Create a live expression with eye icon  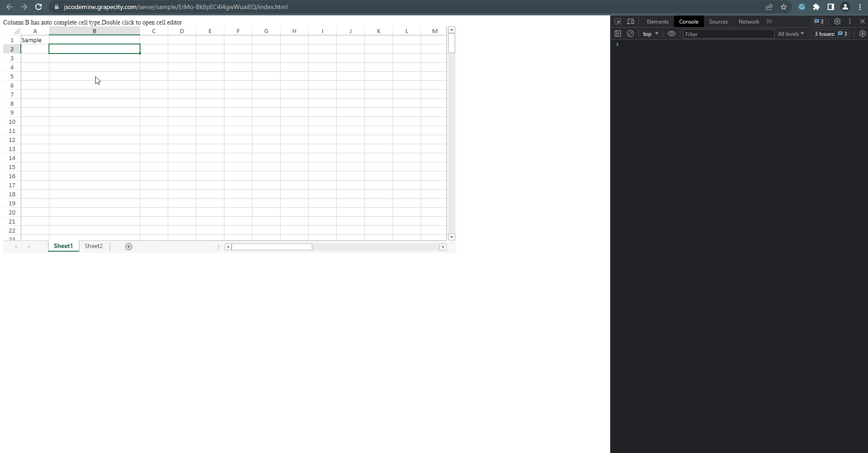click(x=672, y=34)
